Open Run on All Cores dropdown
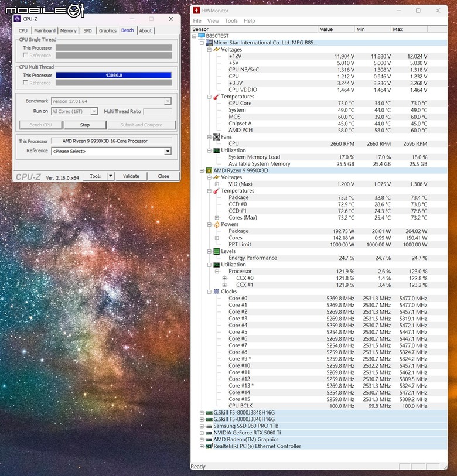This screenshot has width=457, height=476. 94,111
